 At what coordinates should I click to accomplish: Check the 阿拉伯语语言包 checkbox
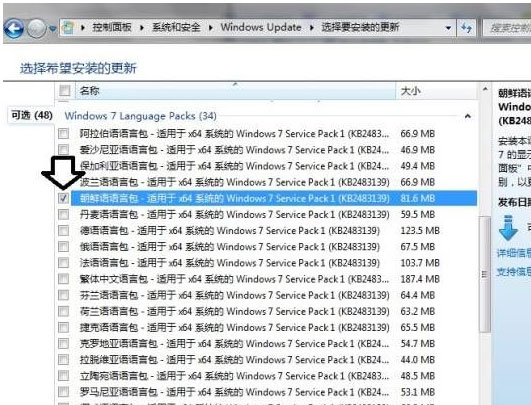click(x=63, y=133)
